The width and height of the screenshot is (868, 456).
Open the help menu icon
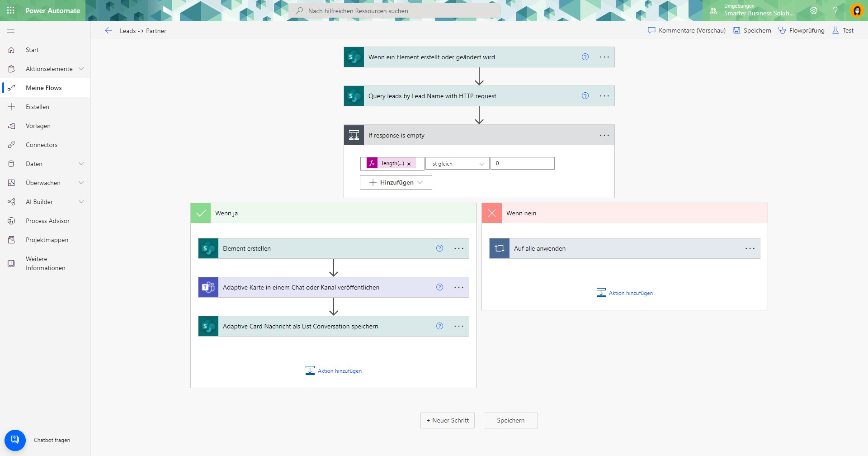tap(835, 10)
